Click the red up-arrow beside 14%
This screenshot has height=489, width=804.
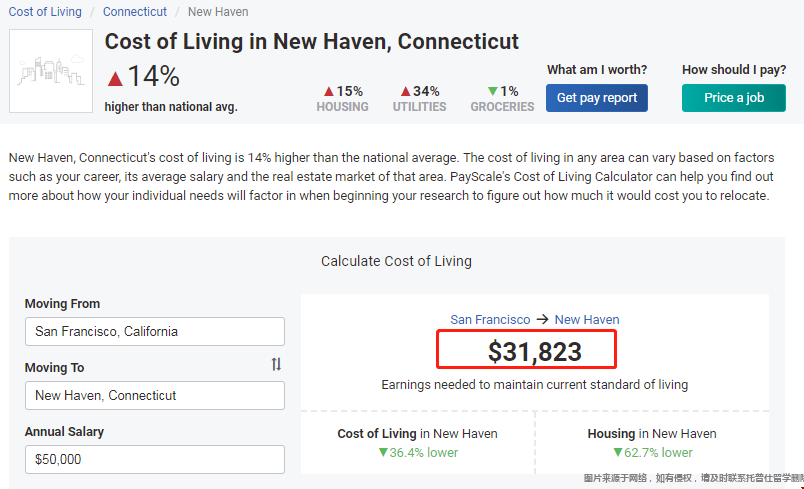115,78
